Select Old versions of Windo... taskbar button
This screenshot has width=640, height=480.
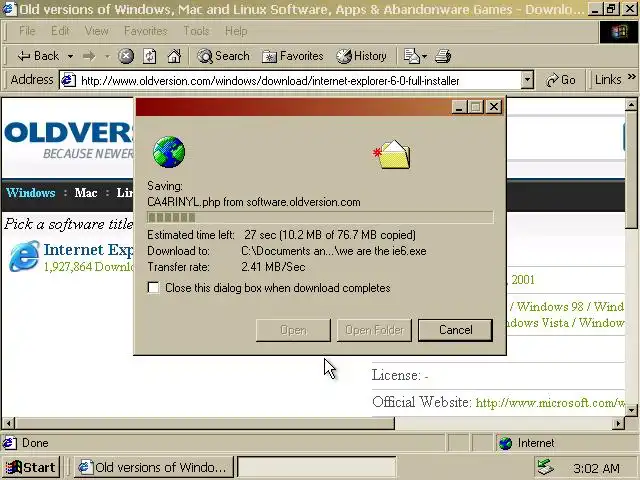tap(153, 467)
